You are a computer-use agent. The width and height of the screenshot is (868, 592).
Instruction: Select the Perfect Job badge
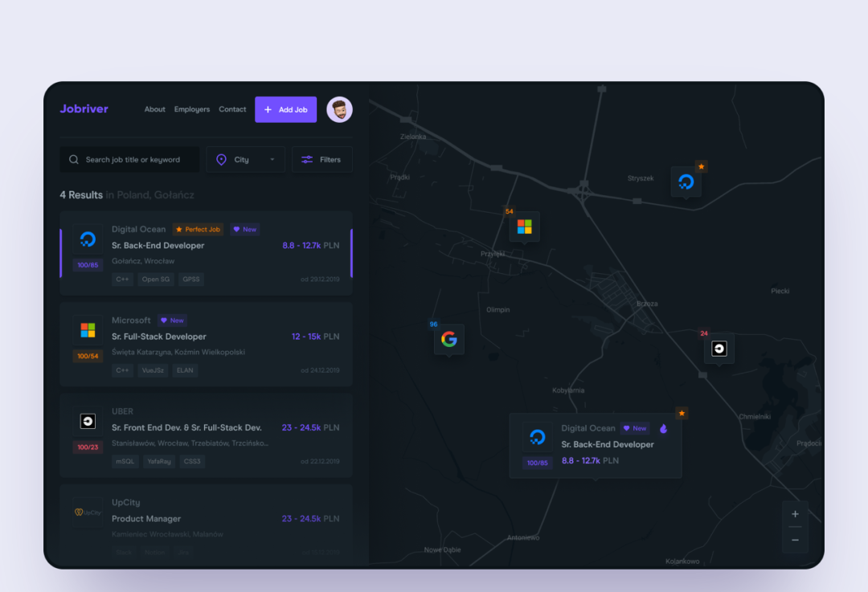tap(198, 229)
